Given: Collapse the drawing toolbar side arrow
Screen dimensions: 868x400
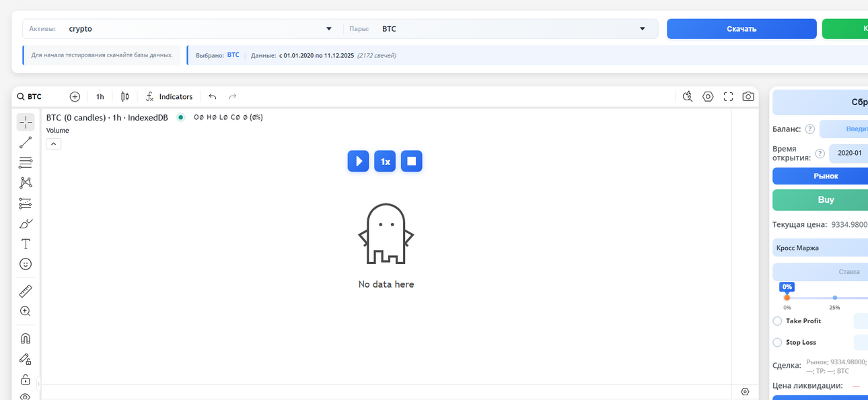Looking at the screenshot, I should coord(38,383).
